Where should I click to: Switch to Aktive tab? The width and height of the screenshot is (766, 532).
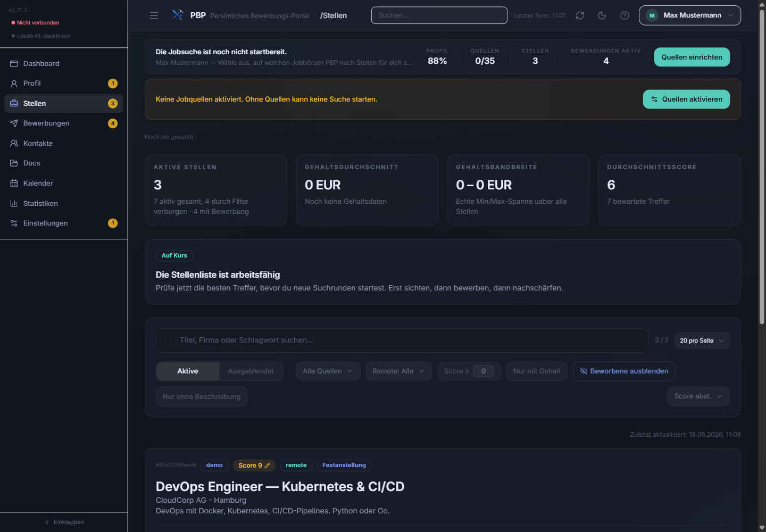(x=188, y=371)
